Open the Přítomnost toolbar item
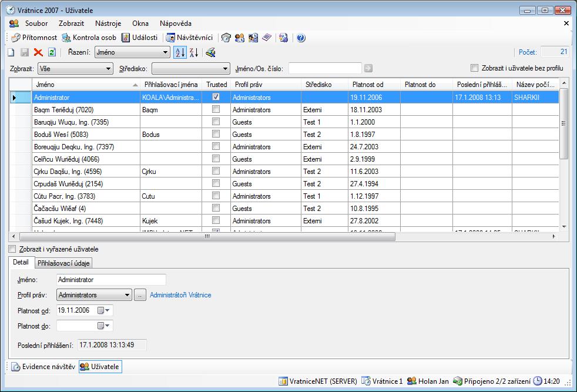The image size is (577, 392). [34, 38]
